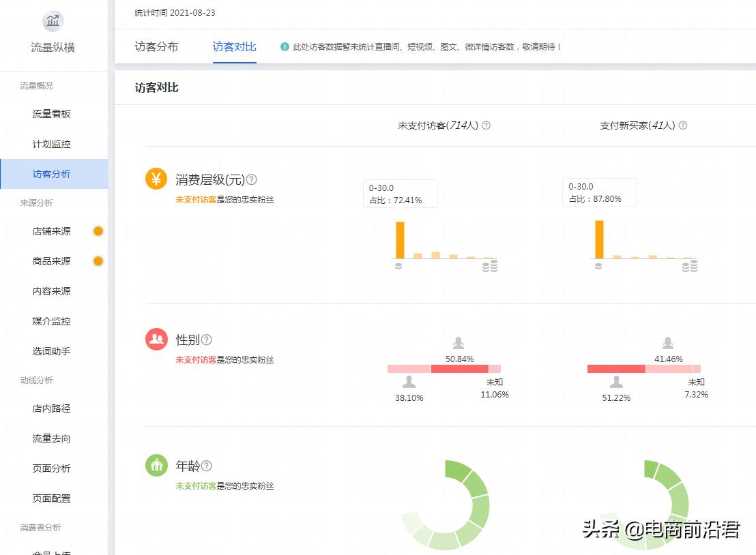This screenshot has height=555, width=756.
Task: Switch to 访客对比 tab
Action: click(x=234, y=47)
